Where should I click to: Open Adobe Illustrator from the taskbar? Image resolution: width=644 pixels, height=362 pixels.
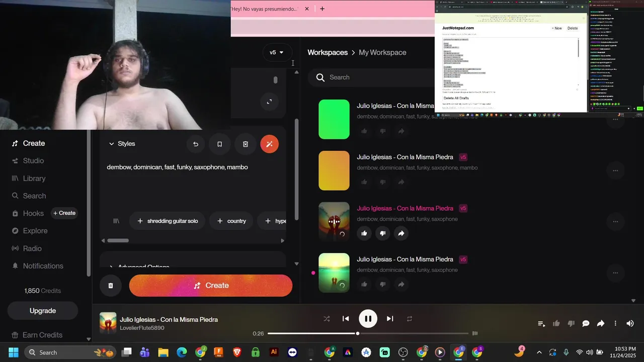[x=274, y=352]
